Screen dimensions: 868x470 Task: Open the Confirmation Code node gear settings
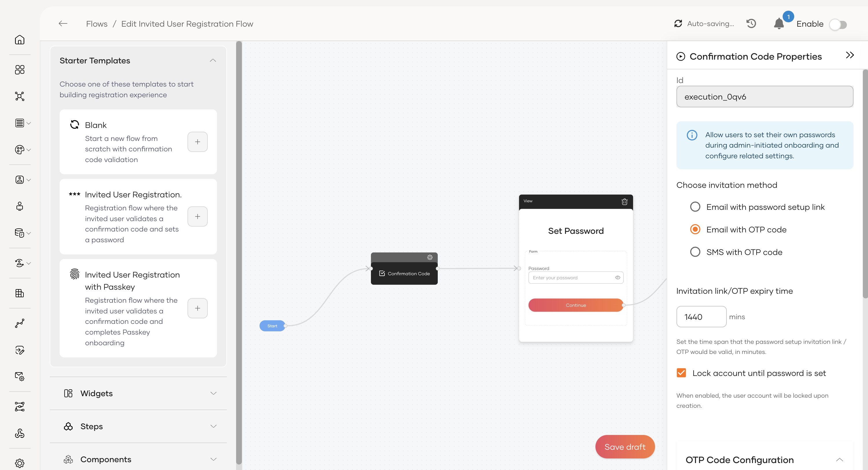click(x=430, y=257)
